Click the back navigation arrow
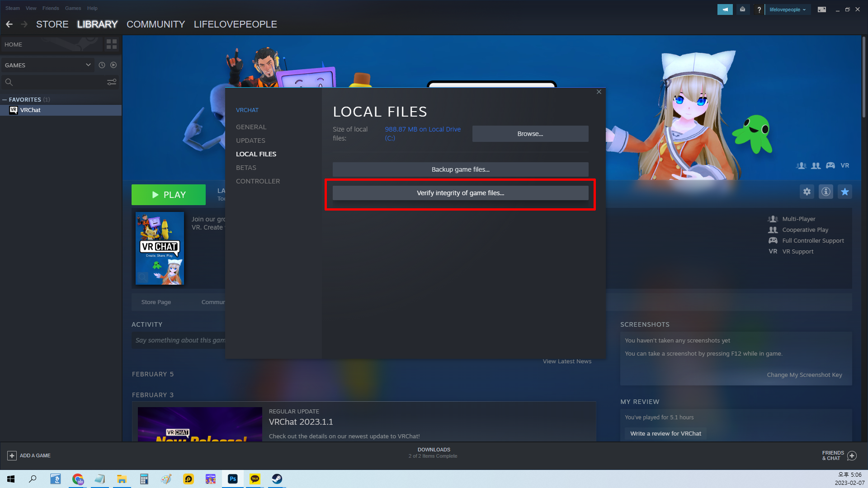 click(x=9, y=24)
